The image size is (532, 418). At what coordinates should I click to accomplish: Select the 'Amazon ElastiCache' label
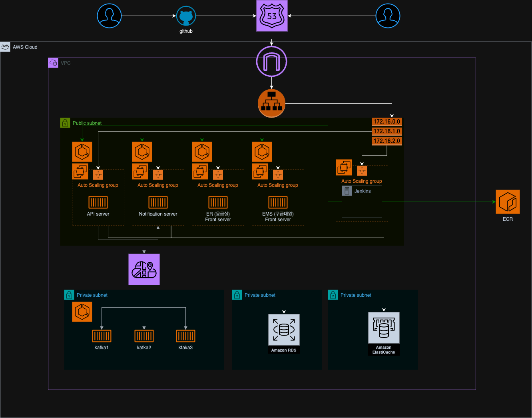384,350
